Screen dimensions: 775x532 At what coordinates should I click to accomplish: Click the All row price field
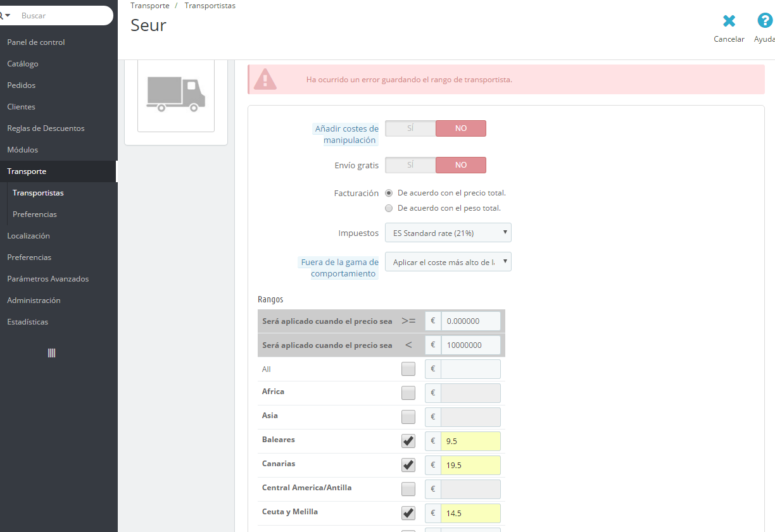coord(471,369)
